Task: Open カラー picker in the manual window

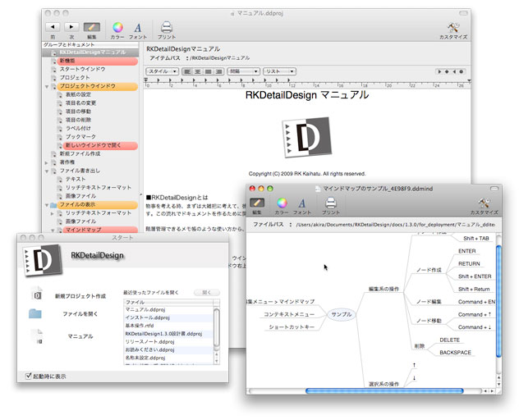Action: [x=117, y=27]
